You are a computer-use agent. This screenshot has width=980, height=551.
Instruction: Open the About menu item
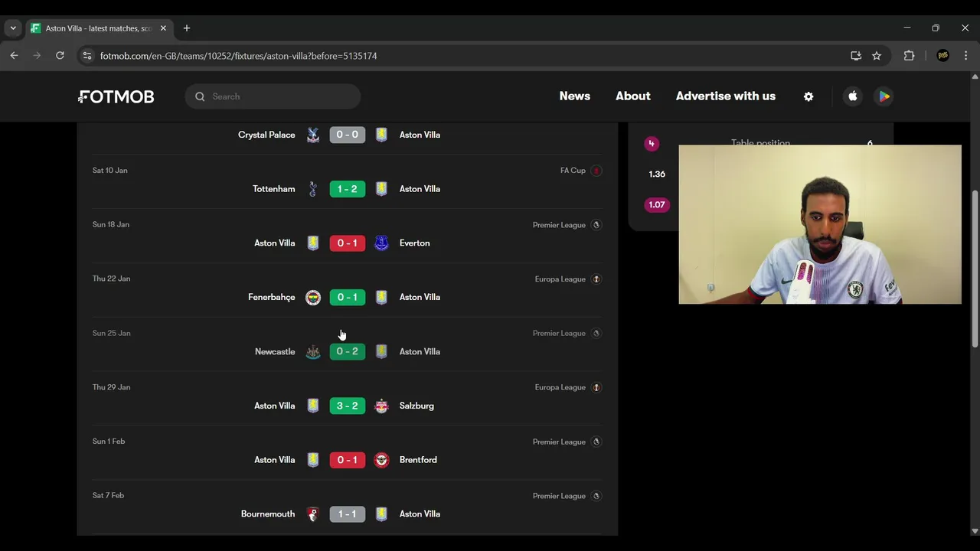[x=633, y=96]
